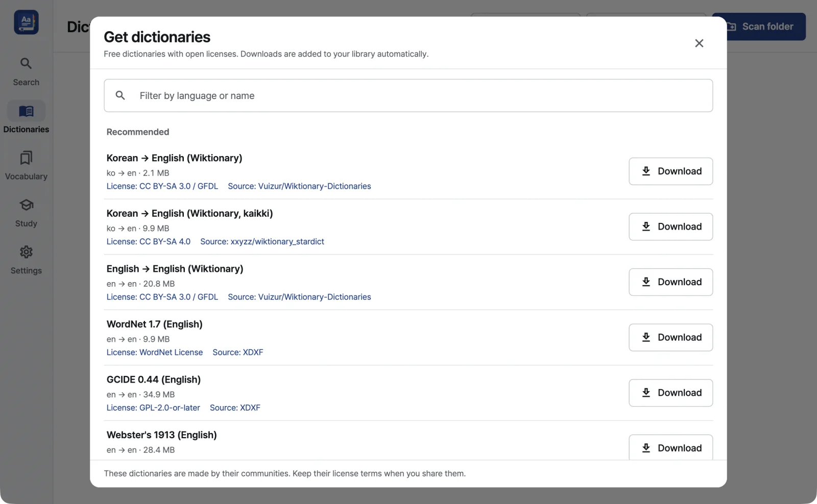Open the Dictionaries section in sidebar
Screen dimensions: 817x504
click(x=26, y=118)
